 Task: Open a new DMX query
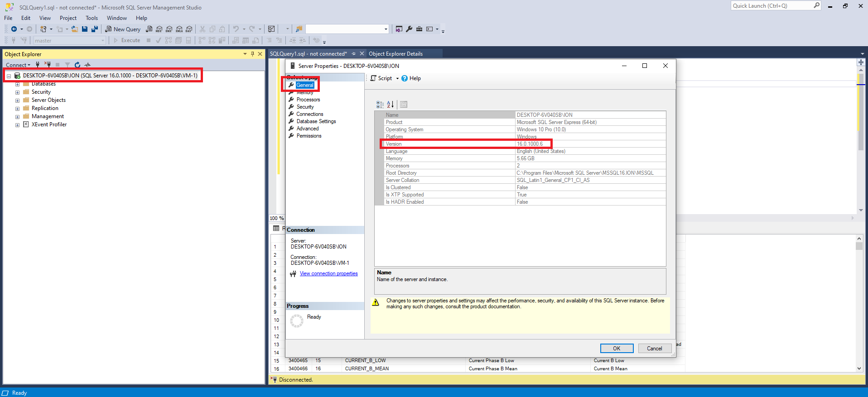point(169,29)
